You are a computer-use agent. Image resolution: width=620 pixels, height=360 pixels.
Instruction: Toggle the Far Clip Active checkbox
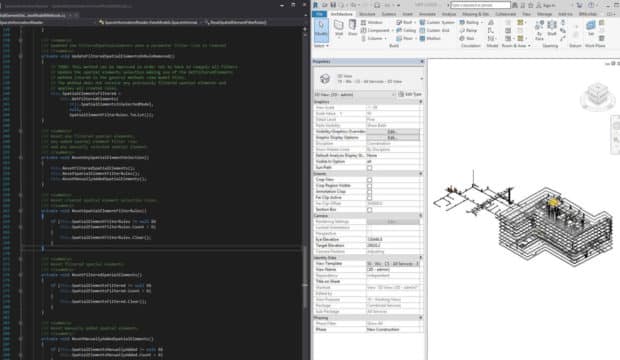(369, 197)
